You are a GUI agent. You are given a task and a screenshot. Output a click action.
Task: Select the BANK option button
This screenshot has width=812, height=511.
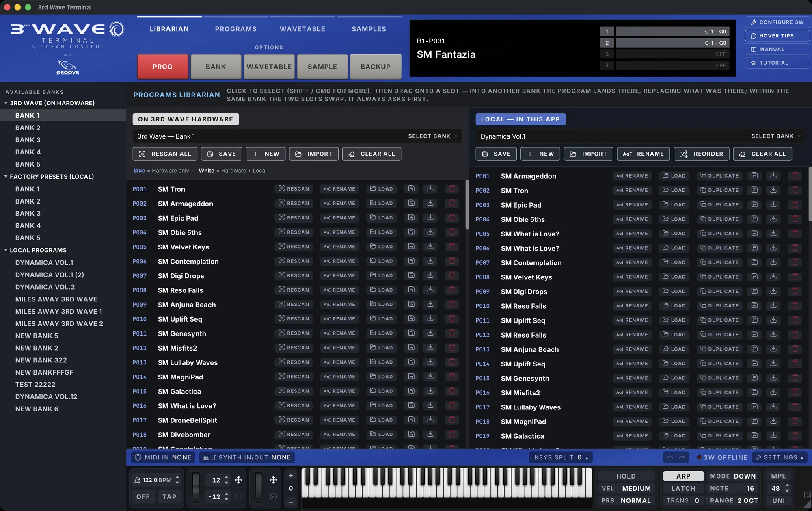216,67
